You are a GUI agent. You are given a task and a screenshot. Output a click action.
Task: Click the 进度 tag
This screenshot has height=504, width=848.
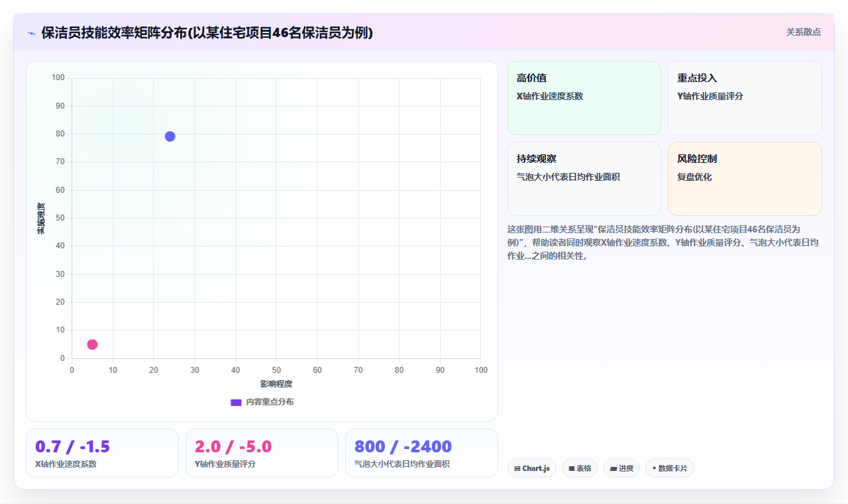tap(621, 468)
